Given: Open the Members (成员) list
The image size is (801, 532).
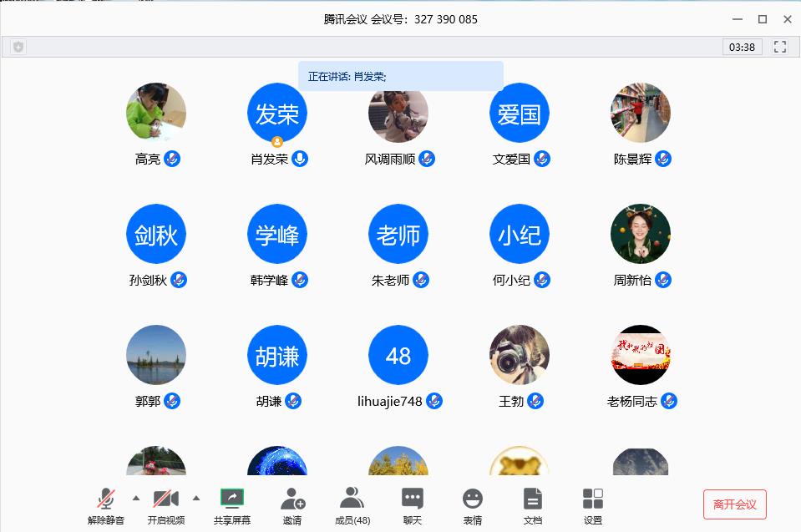Looking at the screenshot, I should pyautogui.click(x=352, y=499).
